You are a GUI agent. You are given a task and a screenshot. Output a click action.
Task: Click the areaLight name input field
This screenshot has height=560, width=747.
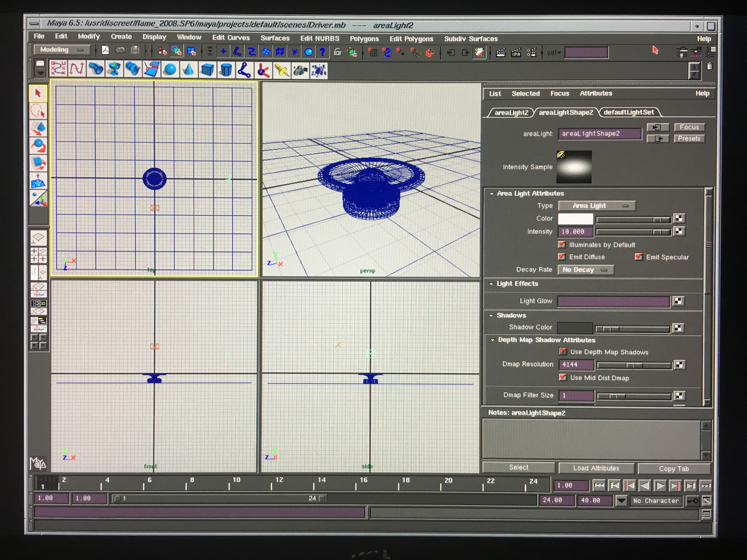599,134
